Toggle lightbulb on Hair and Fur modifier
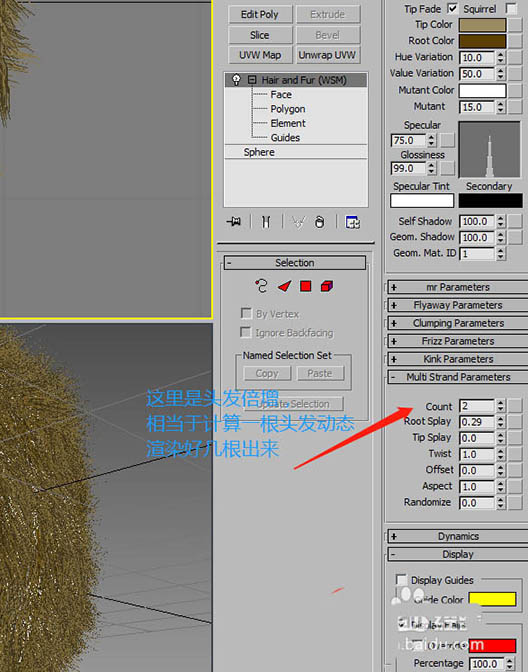 (236, 79)
